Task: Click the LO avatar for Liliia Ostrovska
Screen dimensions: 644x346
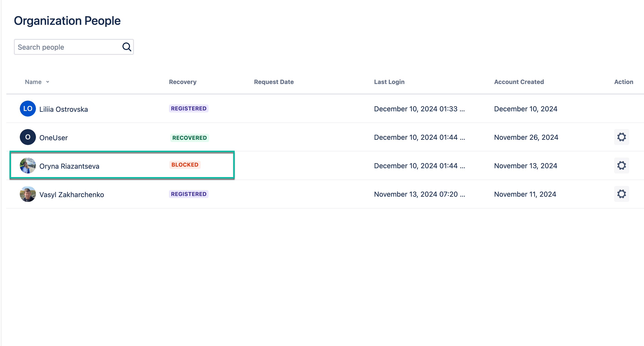Action: click(28, 109)
